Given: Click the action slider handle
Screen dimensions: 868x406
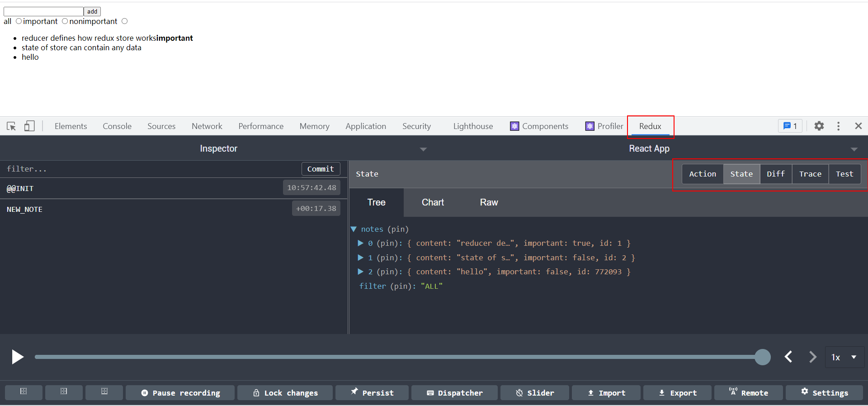Looking at the screenshot, I should (x=763, y=357).
